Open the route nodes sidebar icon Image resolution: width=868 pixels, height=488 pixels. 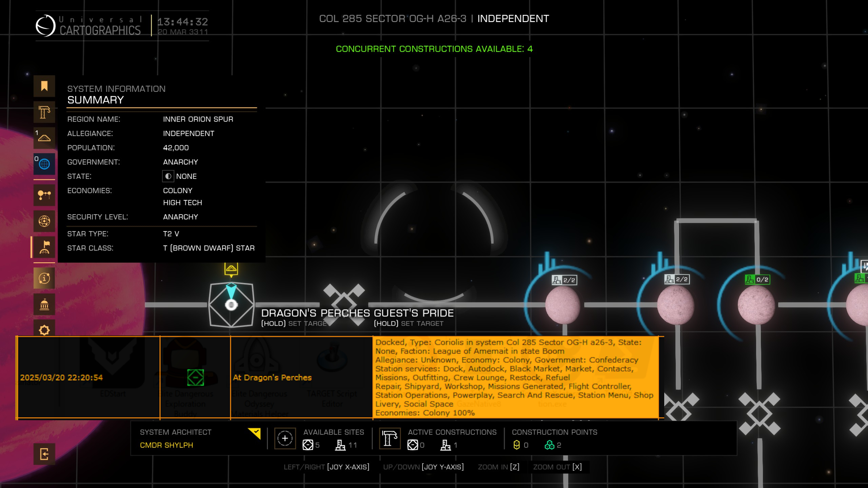click(44, 195)
